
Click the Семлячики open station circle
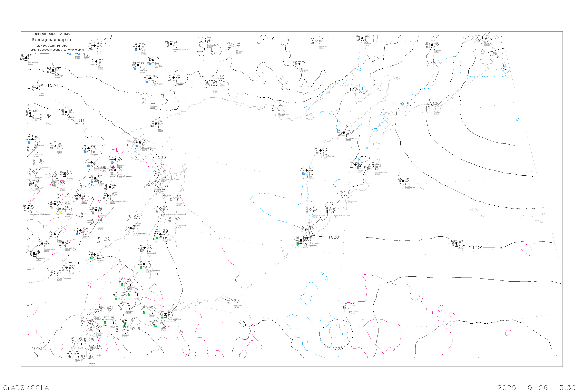point(346,195)
